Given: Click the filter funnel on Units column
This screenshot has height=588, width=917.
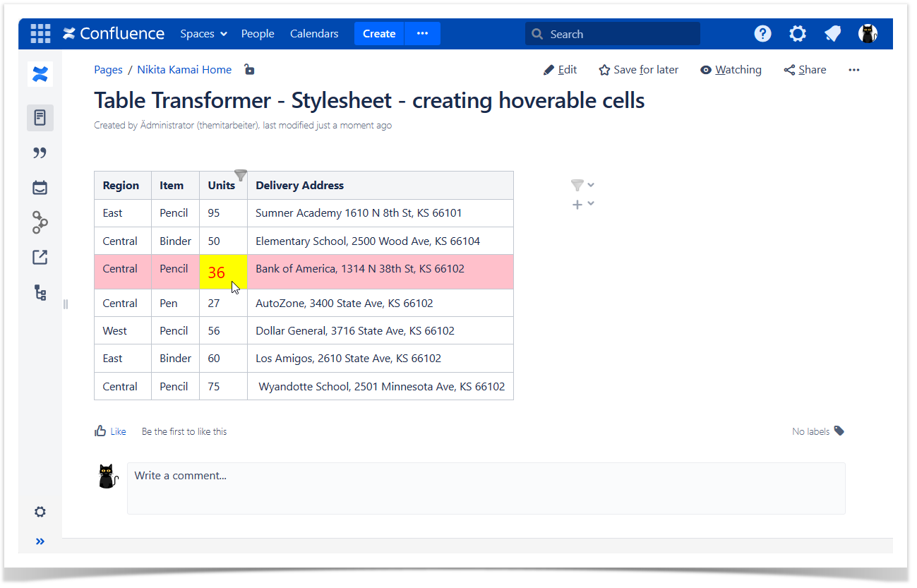Looking at the screenshot, I should [x=241, y=175].
